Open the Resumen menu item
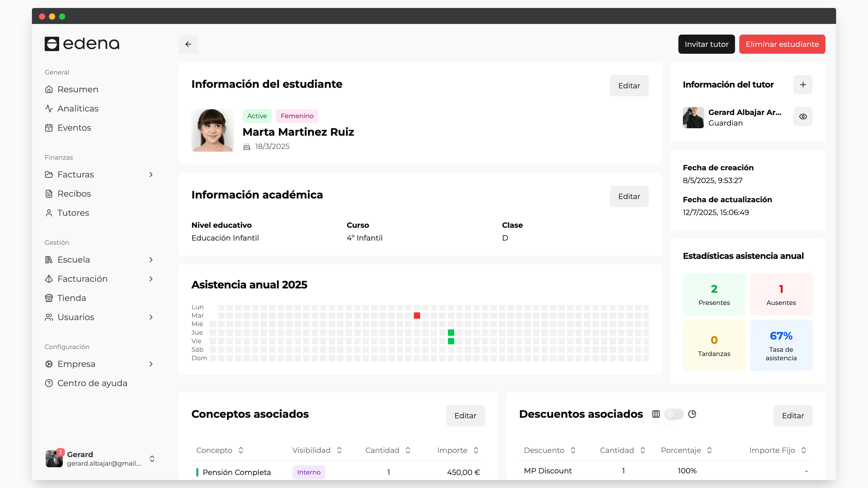868x488 pixels. pyautogui.click(x=99, y=89)
